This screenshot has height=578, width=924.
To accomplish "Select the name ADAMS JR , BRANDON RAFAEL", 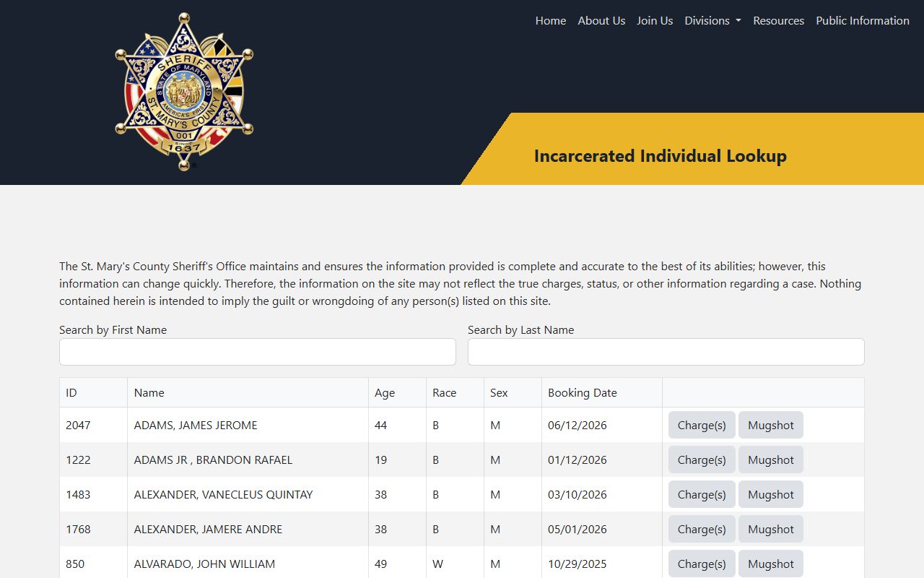I will tap(213, 460).
